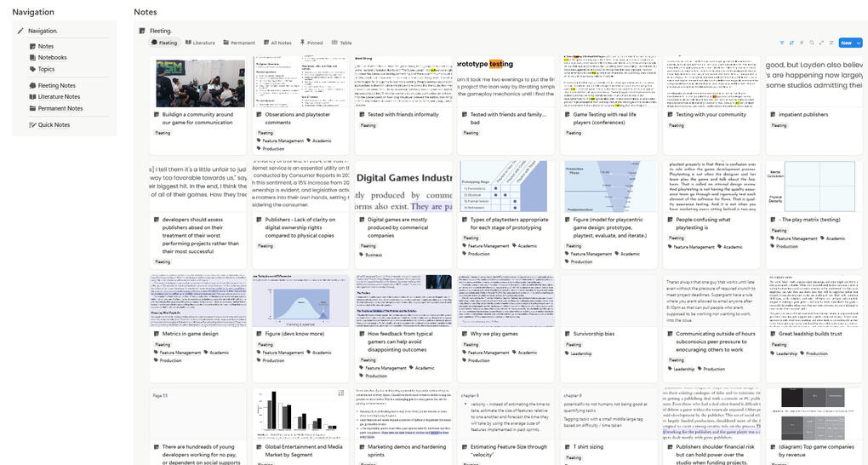
Task: Switch to the Table view tab
Action: click(x=341, y=43)
